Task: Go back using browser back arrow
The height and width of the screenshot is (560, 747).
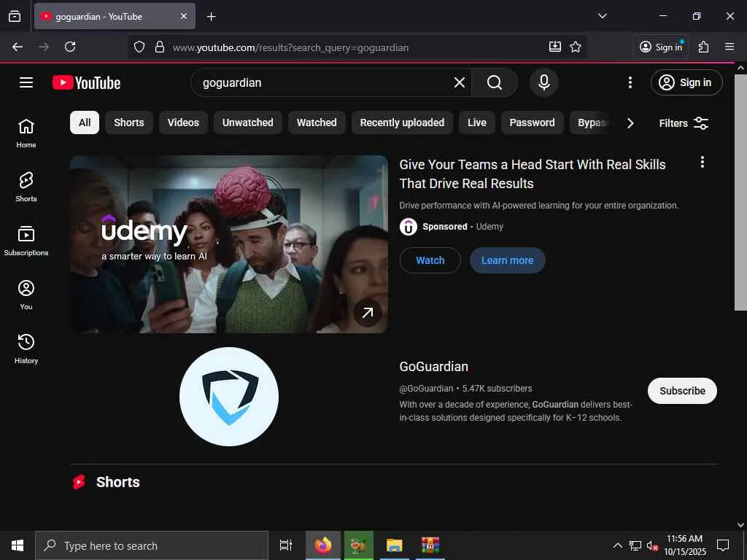Action: coord(18,47)
